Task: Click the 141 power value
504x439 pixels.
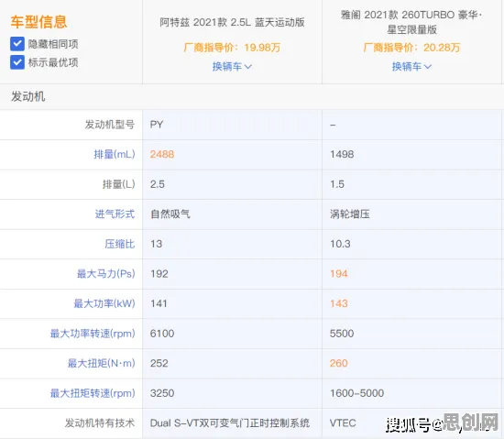Action: [x=159, y=303]
